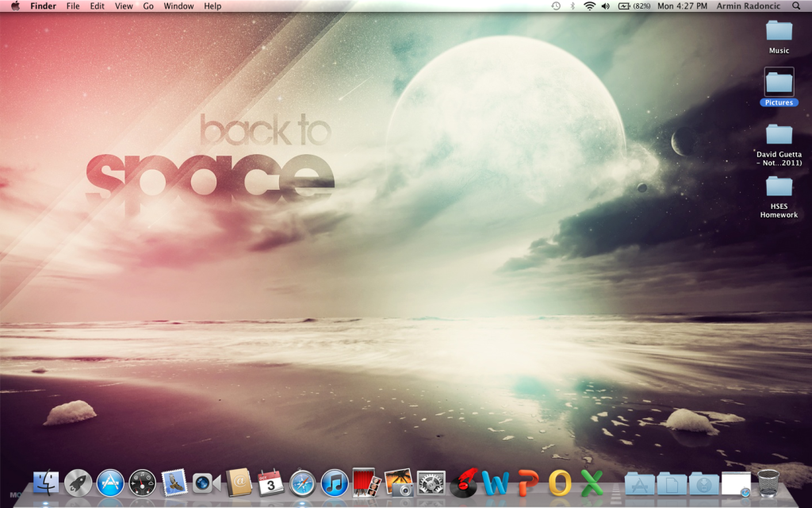
Task: Open the Trash in the dock
Action: click(768, 483)
